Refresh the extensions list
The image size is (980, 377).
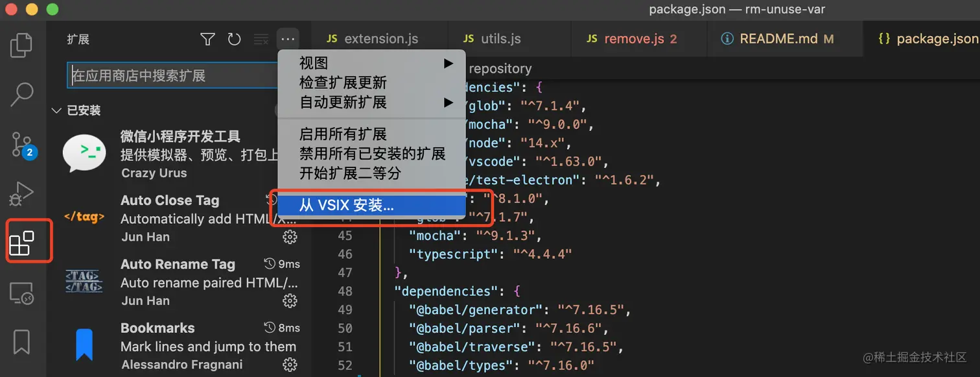[x=234, y=40]
